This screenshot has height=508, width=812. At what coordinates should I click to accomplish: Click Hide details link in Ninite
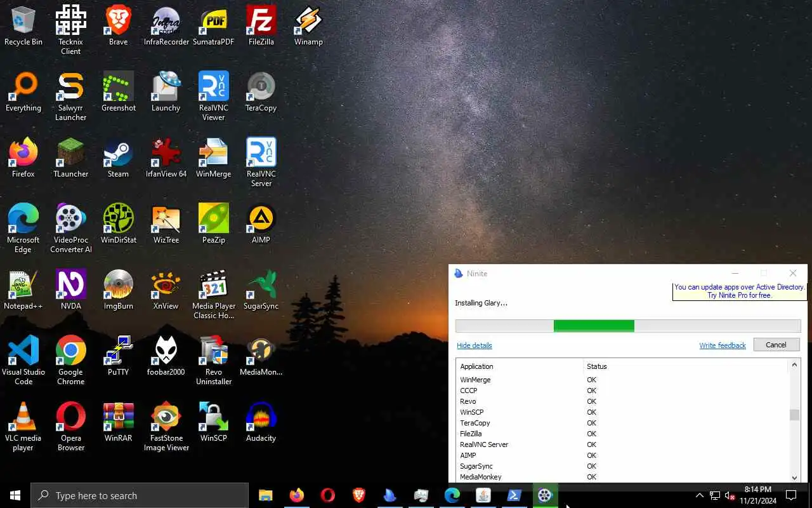coord(474,345)
